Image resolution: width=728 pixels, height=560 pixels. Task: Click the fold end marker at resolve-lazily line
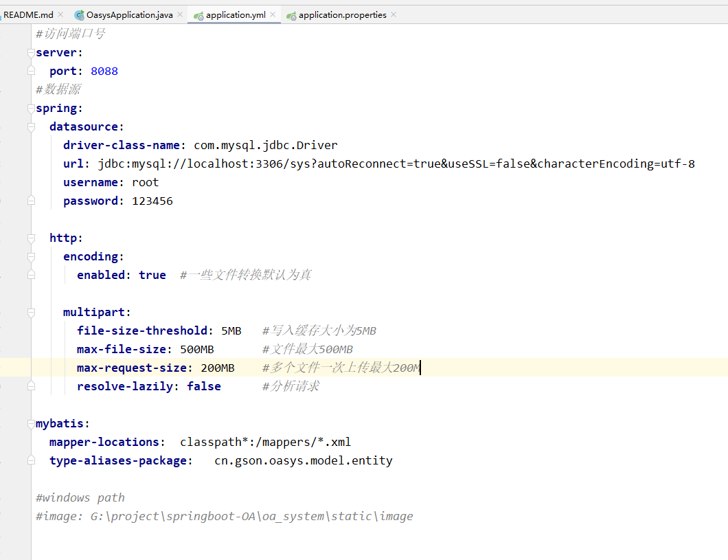(31, 386)
